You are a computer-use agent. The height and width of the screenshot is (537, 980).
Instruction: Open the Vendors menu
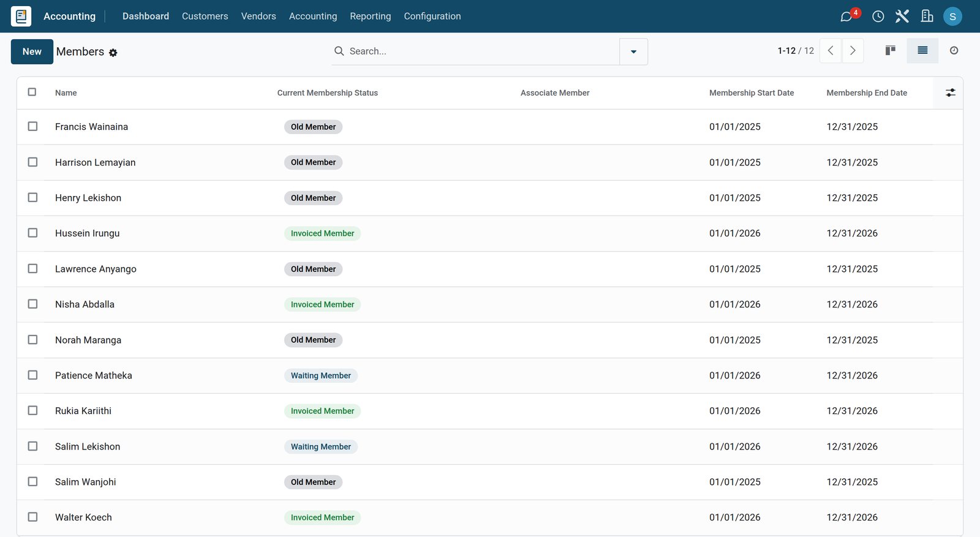point(258,17)
